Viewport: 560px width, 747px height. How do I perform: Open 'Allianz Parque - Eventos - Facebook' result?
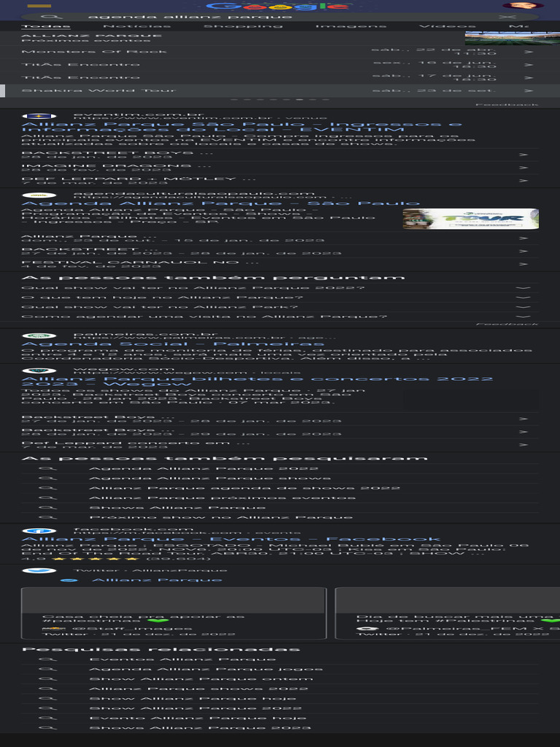[x=231, y=539]
